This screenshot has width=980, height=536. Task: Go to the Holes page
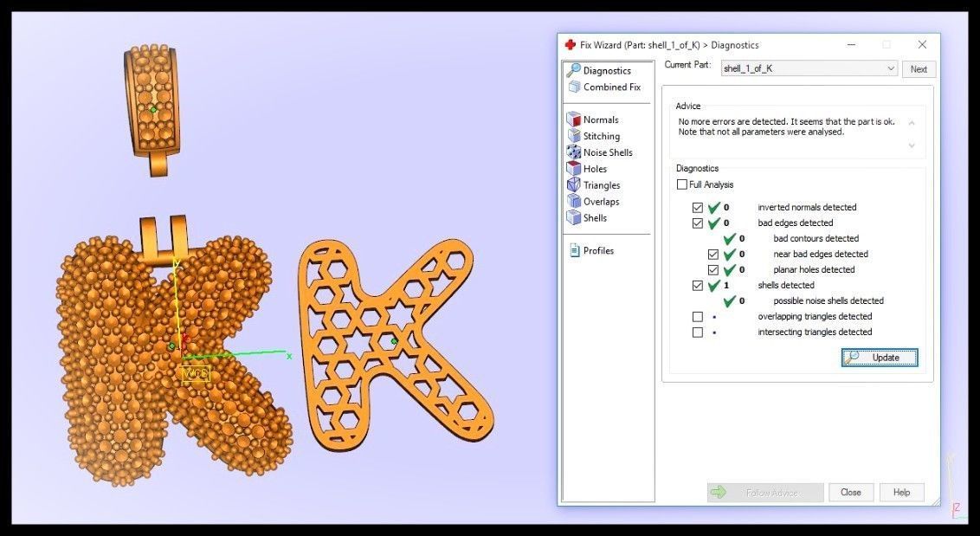coord(595,168)
